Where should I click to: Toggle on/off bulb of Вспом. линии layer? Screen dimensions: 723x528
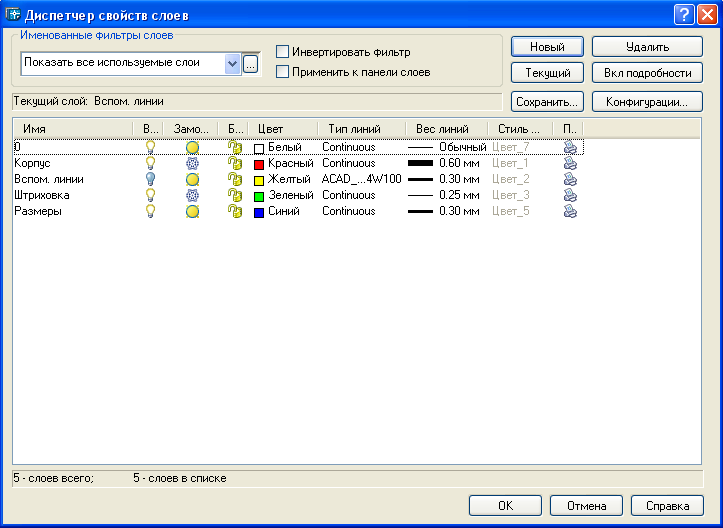[150, 179]
